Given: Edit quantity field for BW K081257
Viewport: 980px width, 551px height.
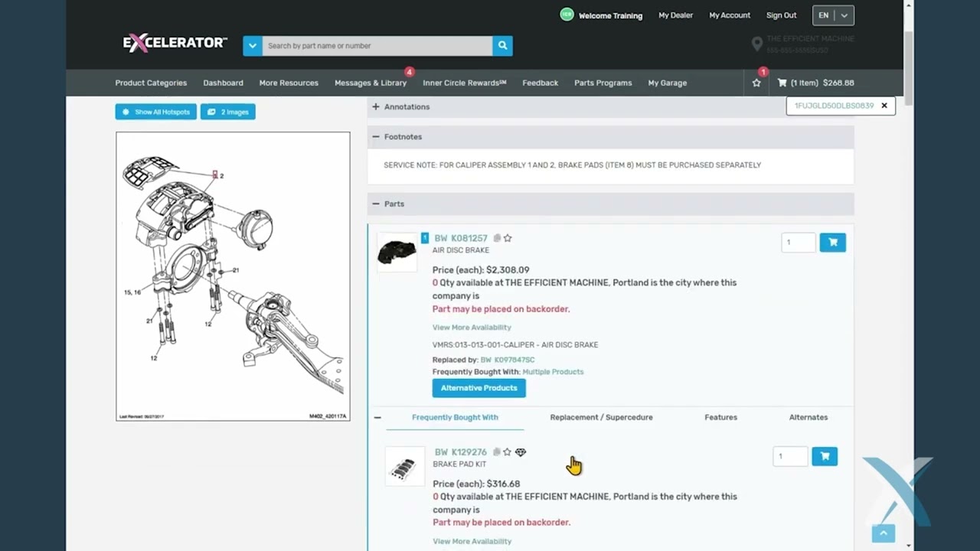Looking at the screenshot, I should point(799,243).
